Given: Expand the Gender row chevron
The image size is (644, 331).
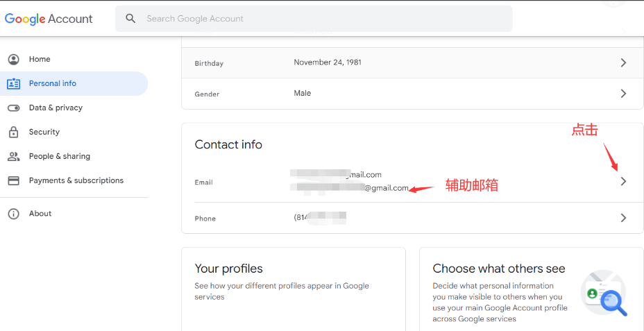Looking at the screenshot, I should point(623,93).
